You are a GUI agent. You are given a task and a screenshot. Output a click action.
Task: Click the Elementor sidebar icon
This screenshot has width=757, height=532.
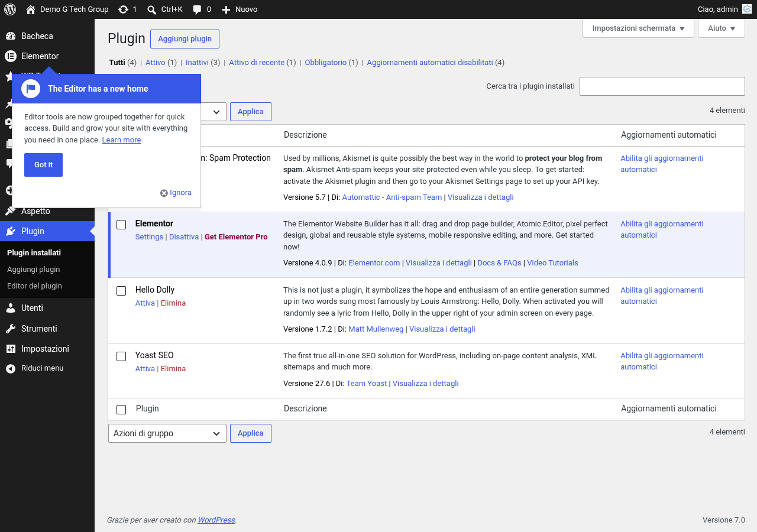coord(11,56)
